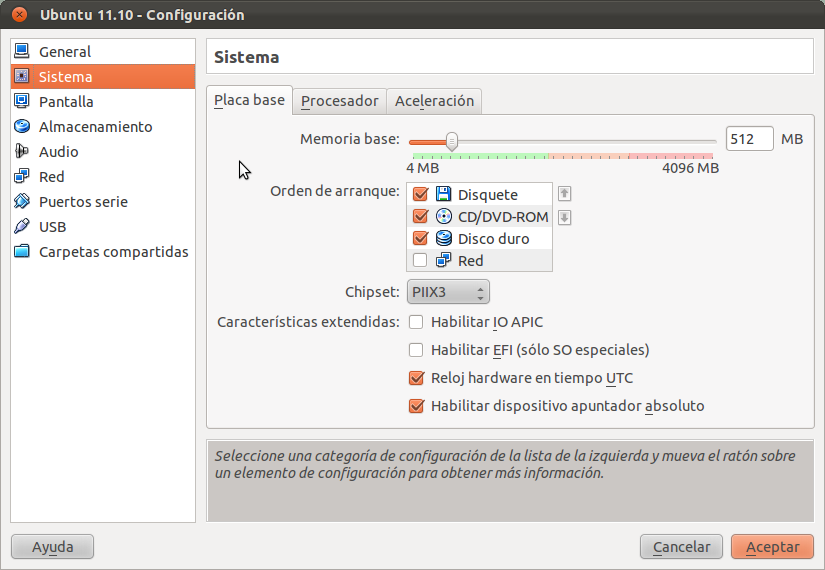
Task: Open the USB settings category
Action: point(103,227)
